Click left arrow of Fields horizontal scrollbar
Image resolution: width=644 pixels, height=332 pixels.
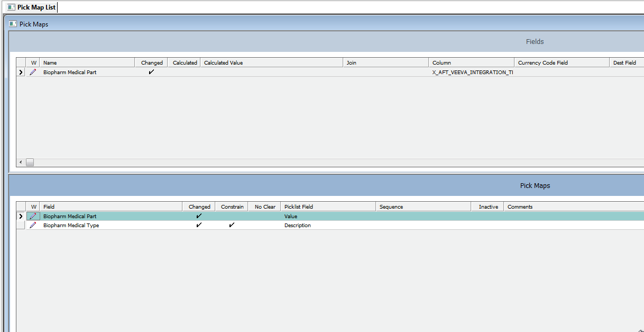21,162
